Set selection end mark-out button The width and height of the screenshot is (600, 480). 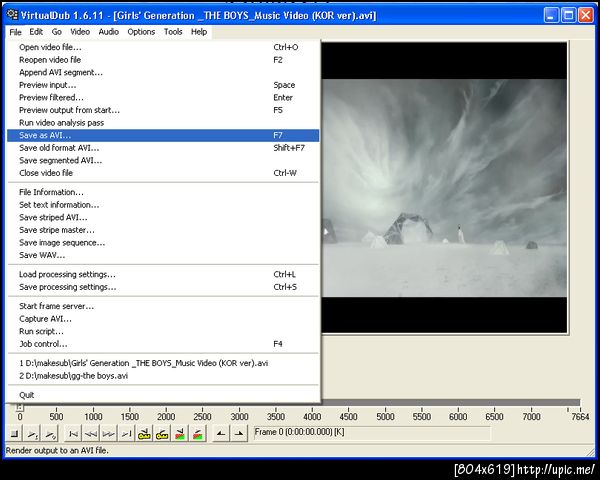coord(239,434)
